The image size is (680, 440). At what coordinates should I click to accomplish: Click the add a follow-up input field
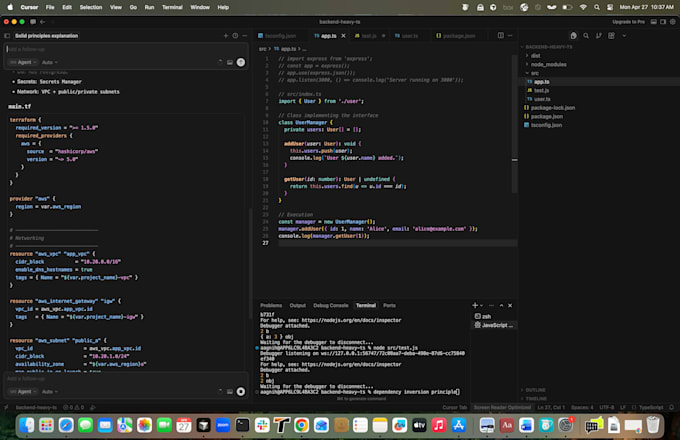pos(126,49)
